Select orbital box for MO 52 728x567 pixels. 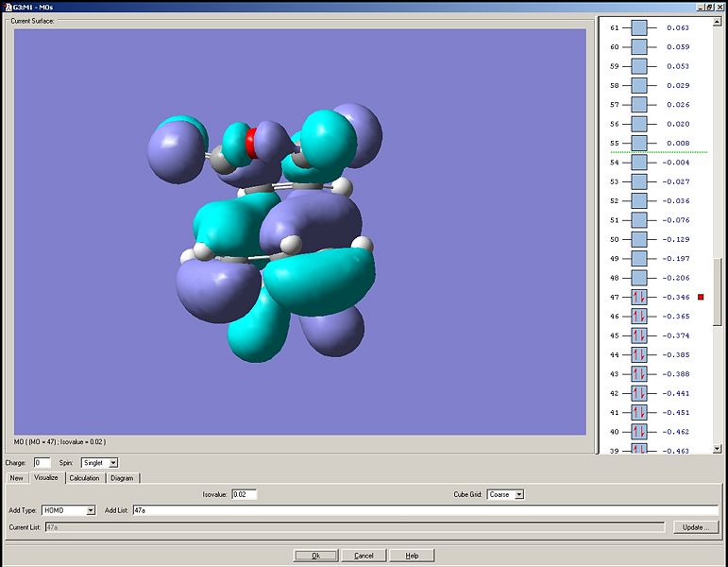[x=639, y=200]
